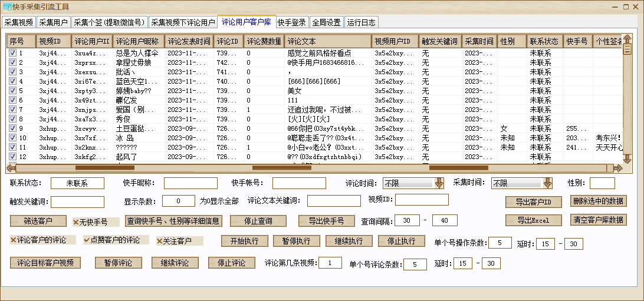Toggle the checkbox for row 9

pos(12,128)
